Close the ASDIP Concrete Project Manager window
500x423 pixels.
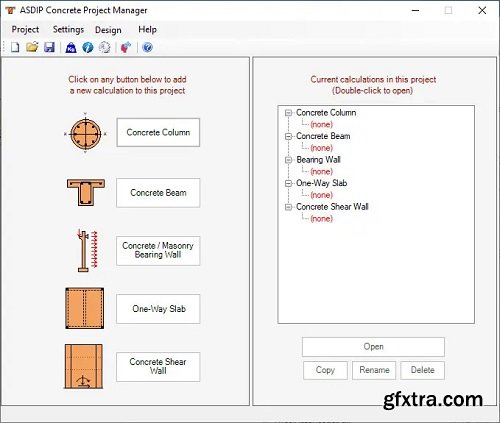point(482,11)
